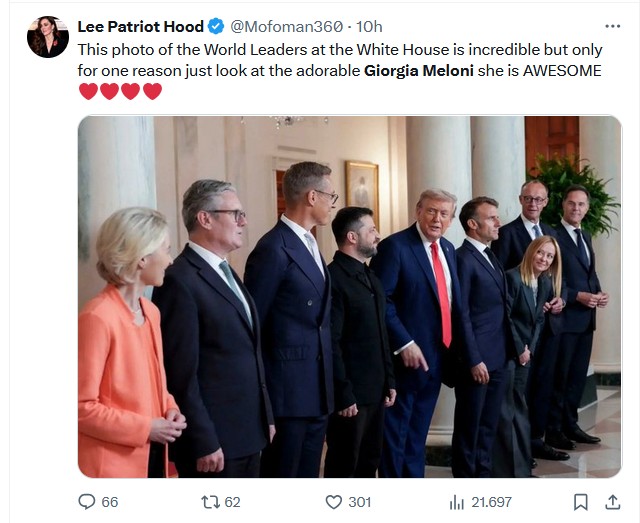Open the 10h timestamp link
Viewport: 640px width, 523px height.
click(x=369, y=27)
